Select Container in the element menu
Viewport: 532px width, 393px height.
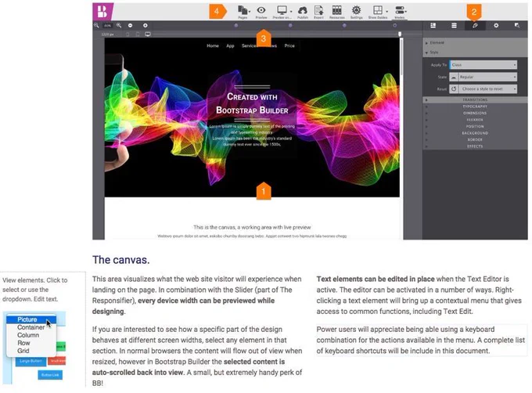31,327
